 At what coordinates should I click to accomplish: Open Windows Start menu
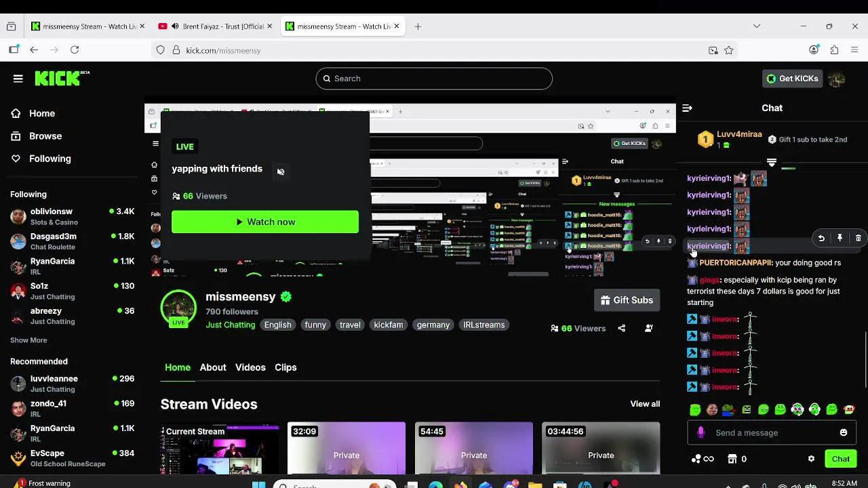258,485
